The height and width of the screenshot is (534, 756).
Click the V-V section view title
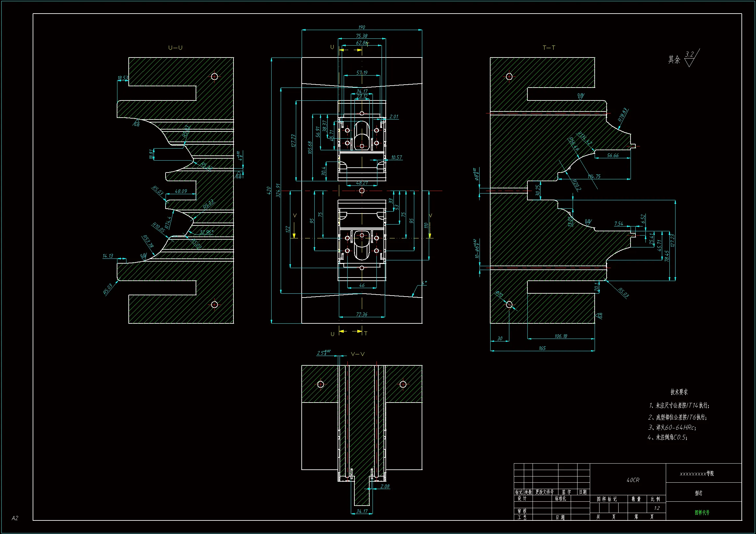(x=358, y=354)
